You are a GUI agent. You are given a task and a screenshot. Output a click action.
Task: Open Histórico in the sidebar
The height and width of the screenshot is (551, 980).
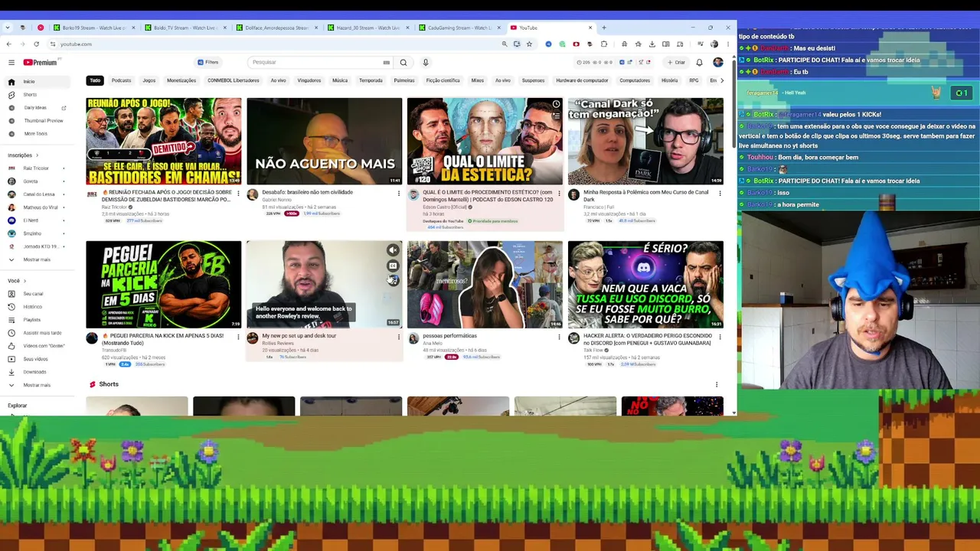(37, 307)
